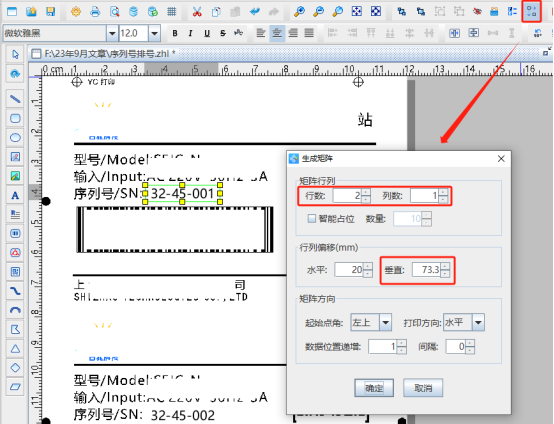
Task: Toggle the 智能占位 checkbox
Action: 312,218
